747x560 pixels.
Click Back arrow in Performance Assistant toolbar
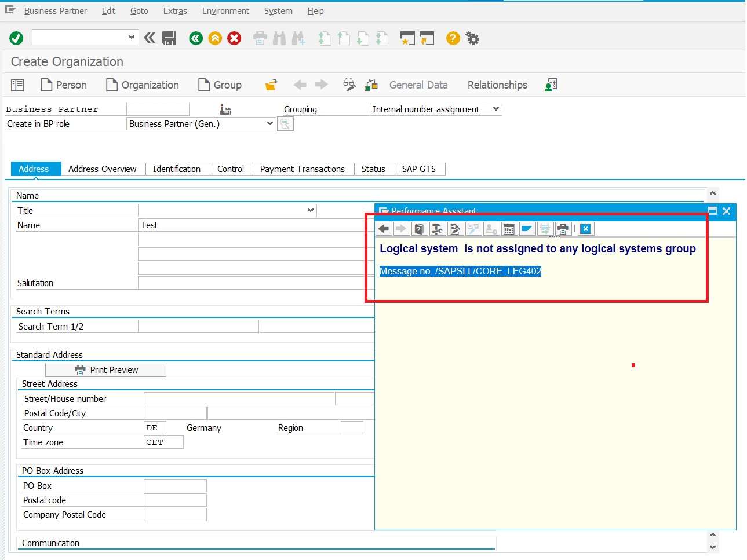(x=384, y=229)
